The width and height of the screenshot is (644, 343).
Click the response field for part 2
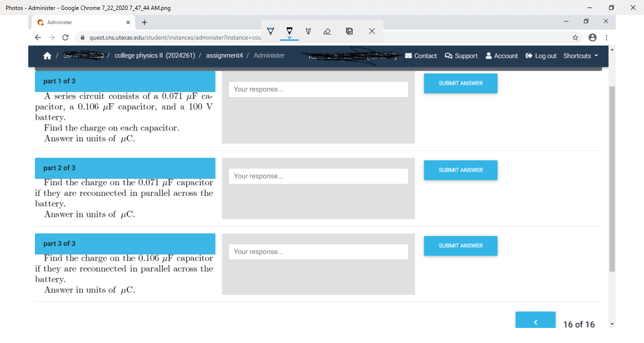click(x=318, y=176)
